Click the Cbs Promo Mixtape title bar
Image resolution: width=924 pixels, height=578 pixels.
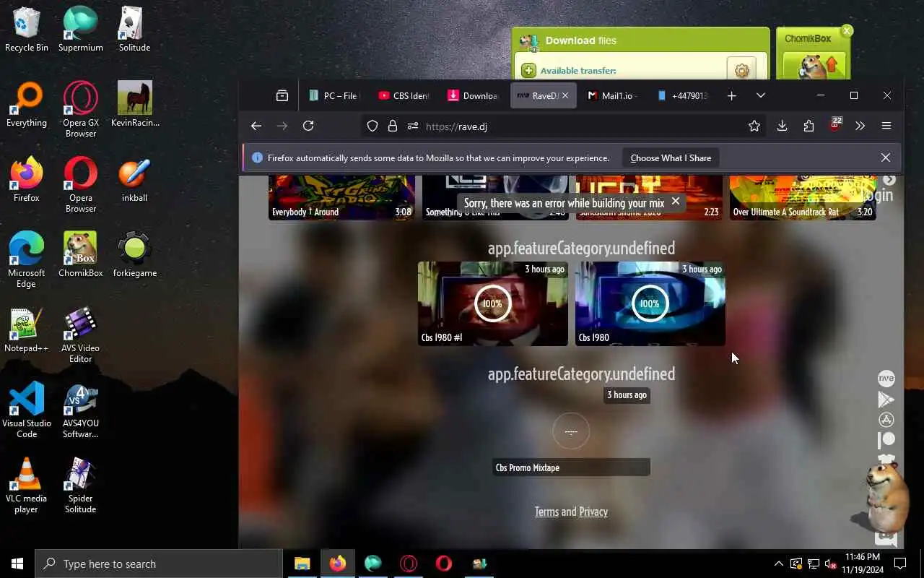(571, 467)
